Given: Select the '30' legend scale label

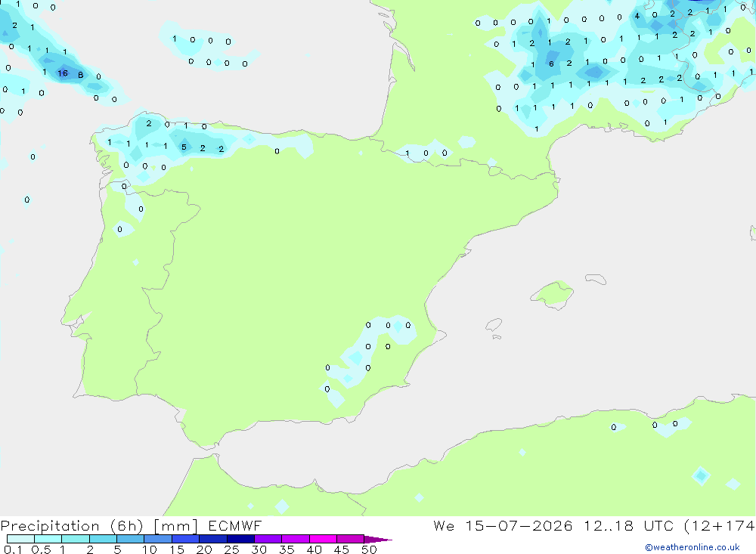Looking at the screenshot, I should point(259,549).
